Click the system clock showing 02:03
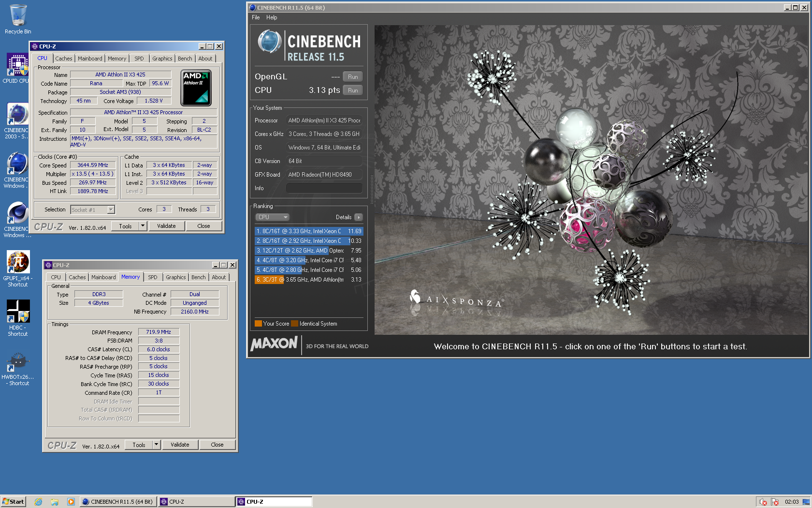This screenshot has width=812, height=508. coord(792,502)
